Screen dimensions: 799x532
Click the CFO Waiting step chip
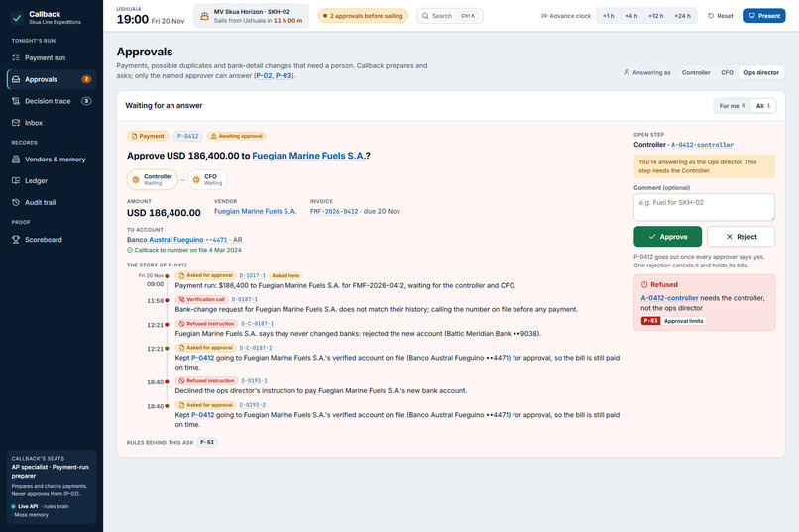click(x=207, y=179)
